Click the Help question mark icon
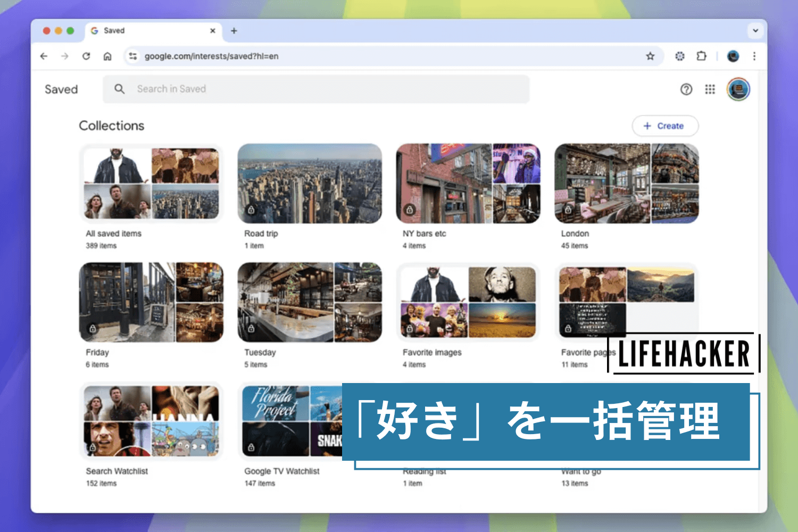 pos(686,89)
